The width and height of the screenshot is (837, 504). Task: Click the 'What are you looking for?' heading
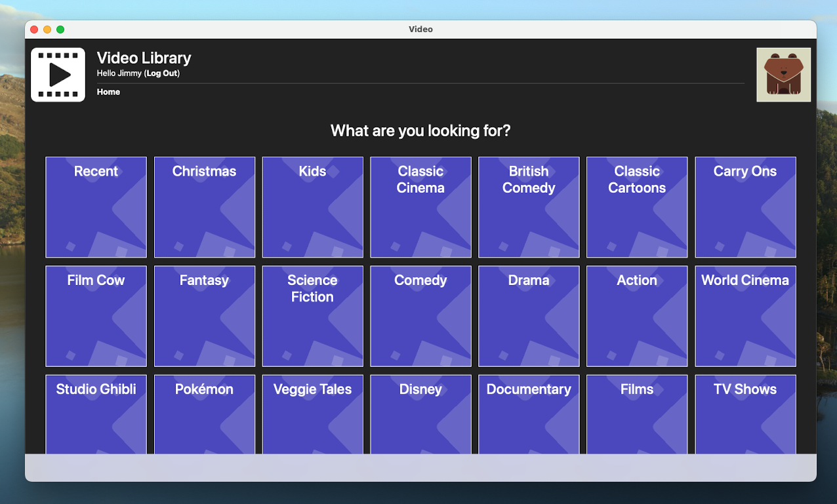(420, 131)
